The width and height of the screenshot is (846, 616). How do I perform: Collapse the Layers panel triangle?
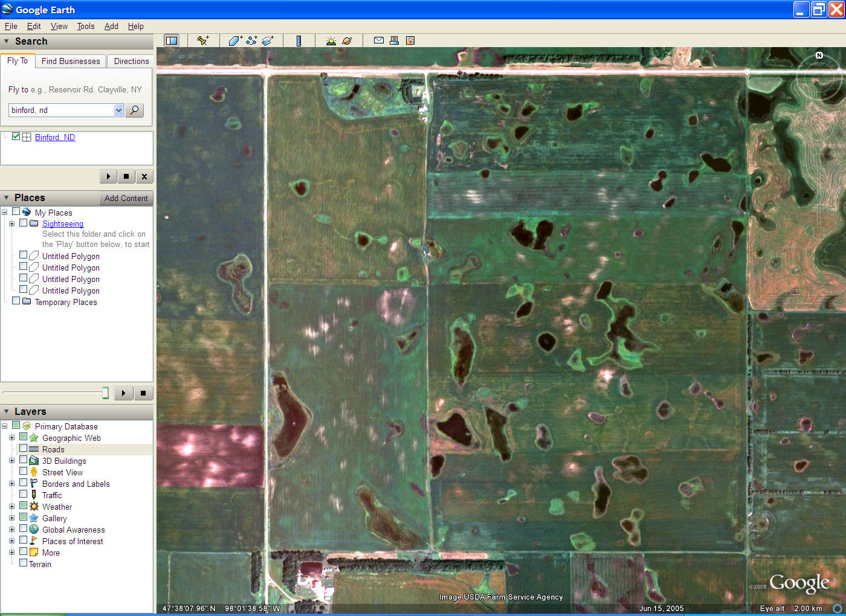[7, 412]
